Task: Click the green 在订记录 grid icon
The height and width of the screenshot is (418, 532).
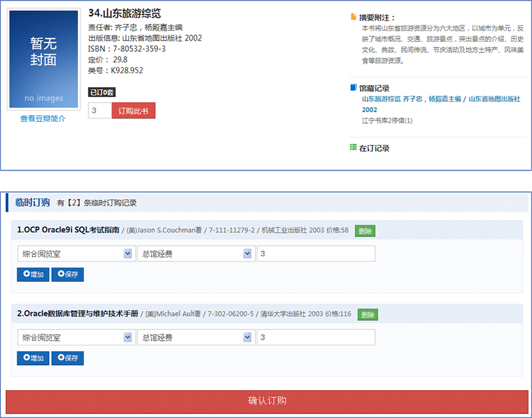Action: [353, 147]
